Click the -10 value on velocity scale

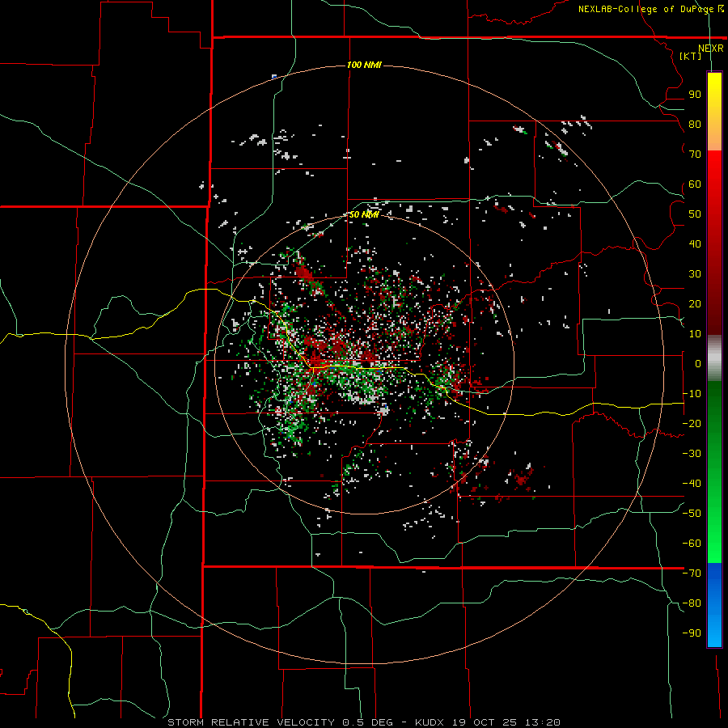(x=692, y=394)
